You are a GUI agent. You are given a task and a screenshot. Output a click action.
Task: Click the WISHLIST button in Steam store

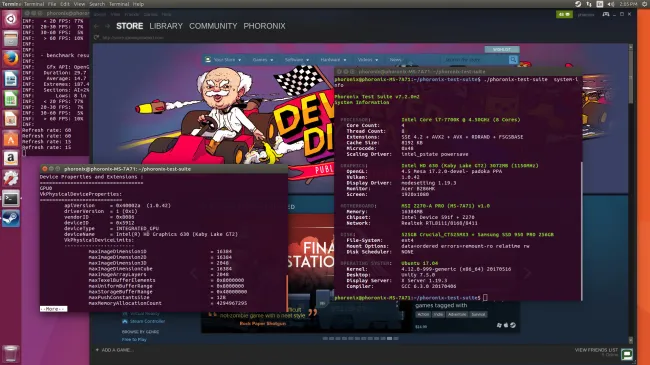(502, 49)
